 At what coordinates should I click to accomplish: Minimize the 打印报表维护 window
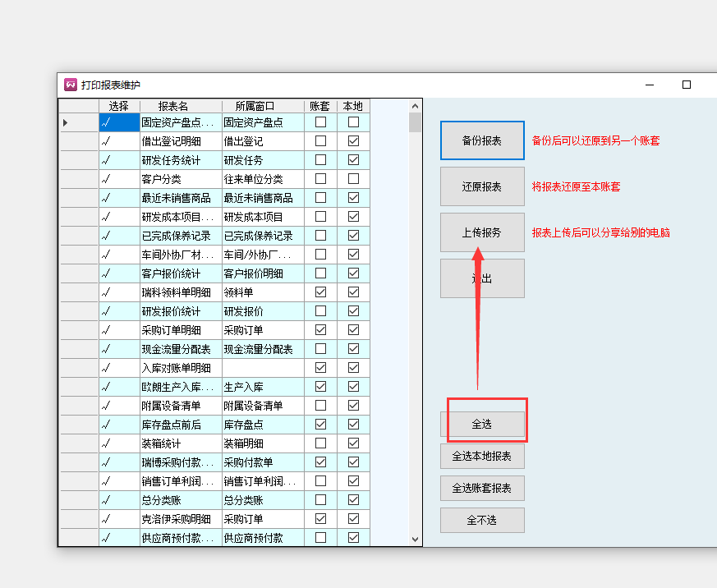pos(649,85)
